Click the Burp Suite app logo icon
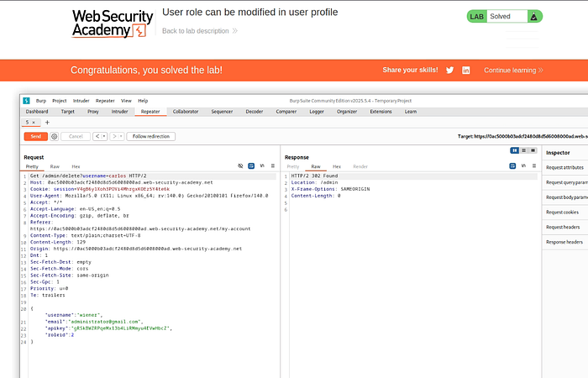This screenshot has width=588, height=378. pyautogui.click(x=26, y=101)
